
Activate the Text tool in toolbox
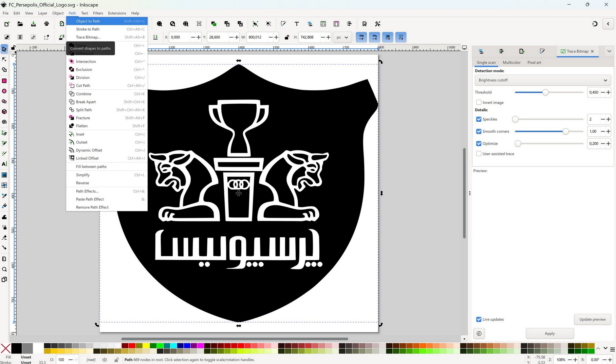click(4, 164)
